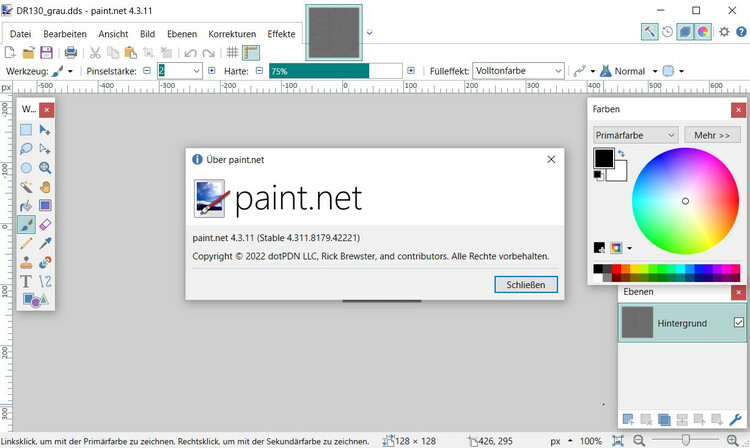Select the Clone Stamp tool
This screenshot has width=750, height=448.
tap(26, 262)
